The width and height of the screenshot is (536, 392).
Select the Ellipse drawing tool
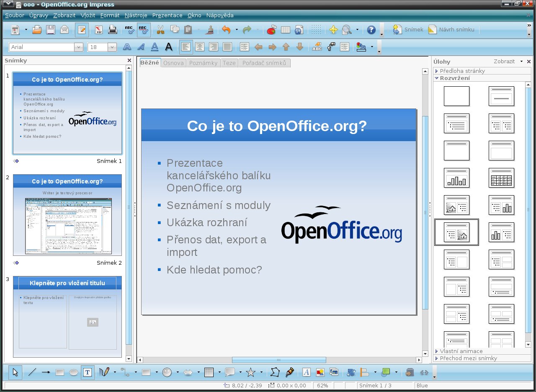[73, 372]
